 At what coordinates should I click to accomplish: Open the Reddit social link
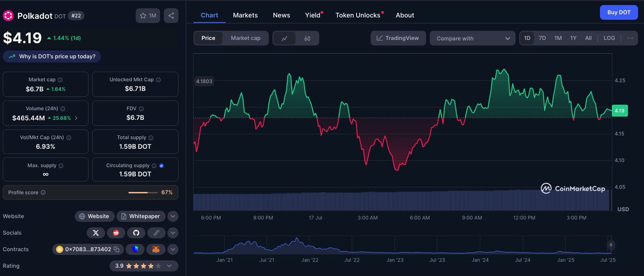(116, 233)
